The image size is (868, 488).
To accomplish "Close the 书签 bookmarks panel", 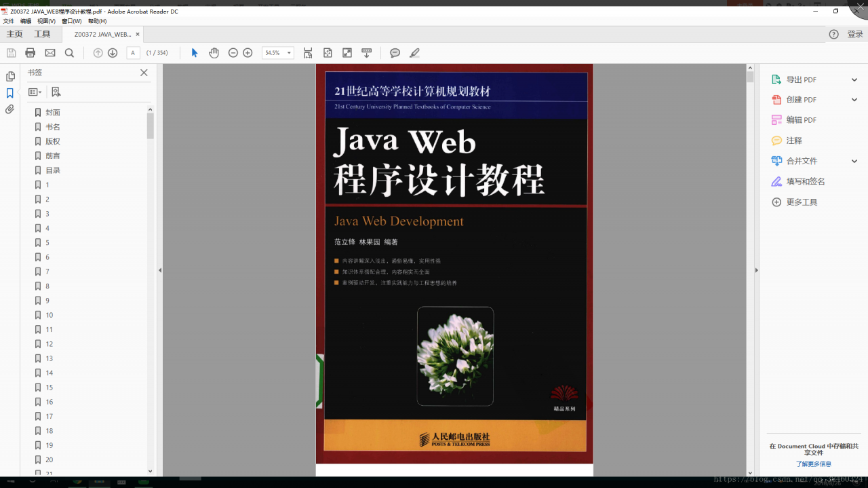I will pos(144,73).
